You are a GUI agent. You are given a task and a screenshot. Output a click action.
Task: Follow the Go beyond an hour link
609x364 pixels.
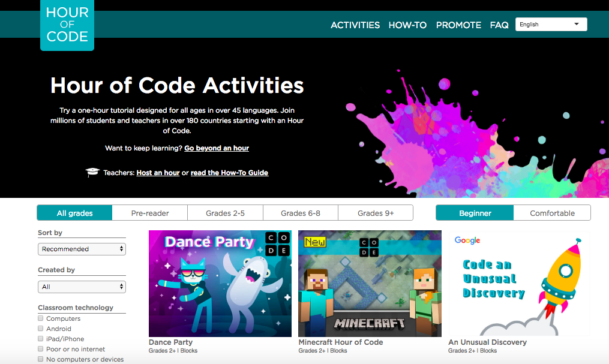[217, 148]
